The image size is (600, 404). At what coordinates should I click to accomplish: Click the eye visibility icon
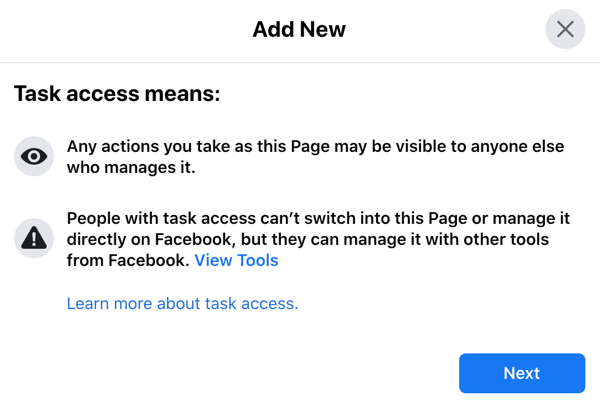click(x=34, y=156)
